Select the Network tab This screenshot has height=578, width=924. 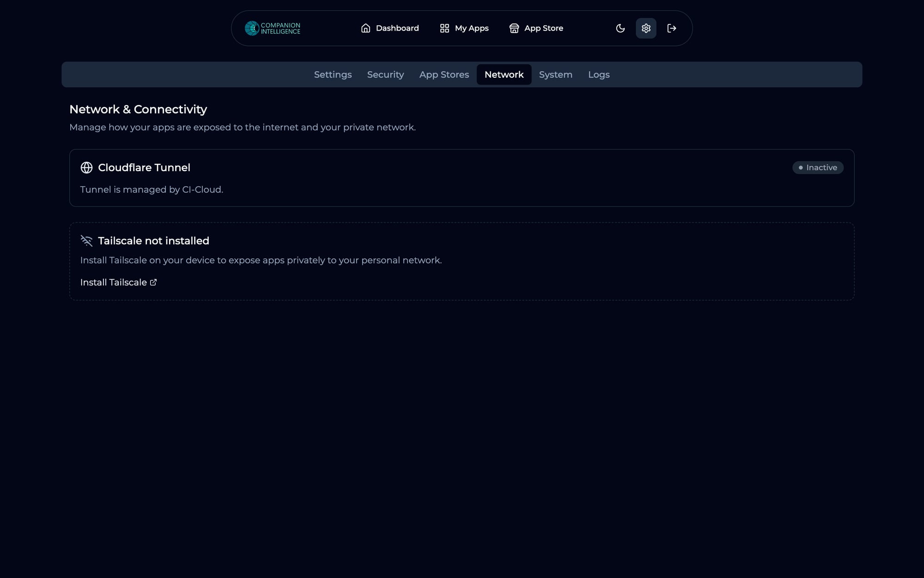coord(504,74)
